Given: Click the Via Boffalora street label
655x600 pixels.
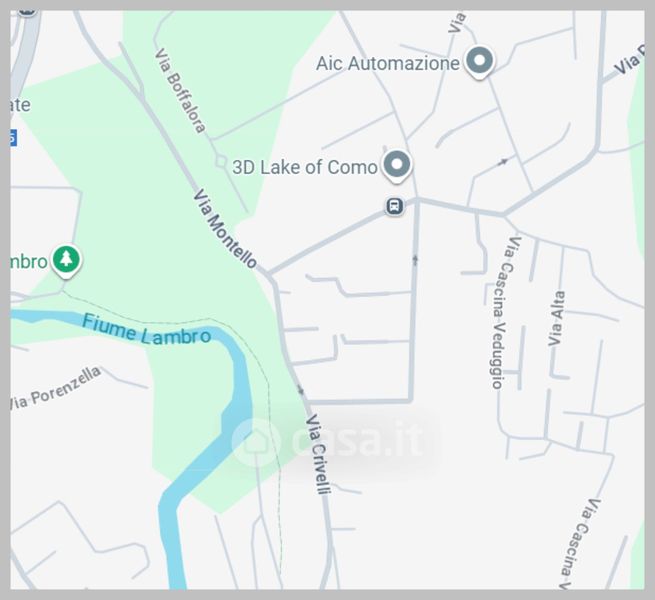Looking at the screenshot, I should click(x=180, y=91).
